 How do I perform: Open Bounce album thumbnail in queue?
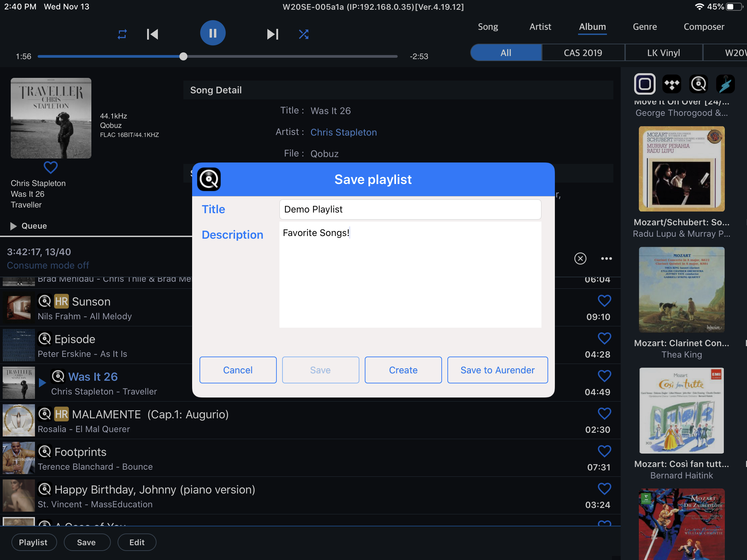tap(19, 458)
